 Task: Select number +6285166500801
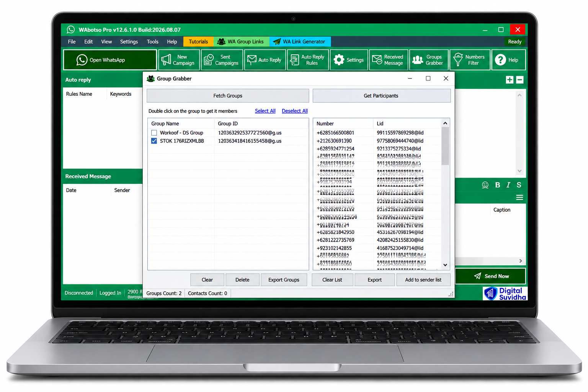point(335,133)
